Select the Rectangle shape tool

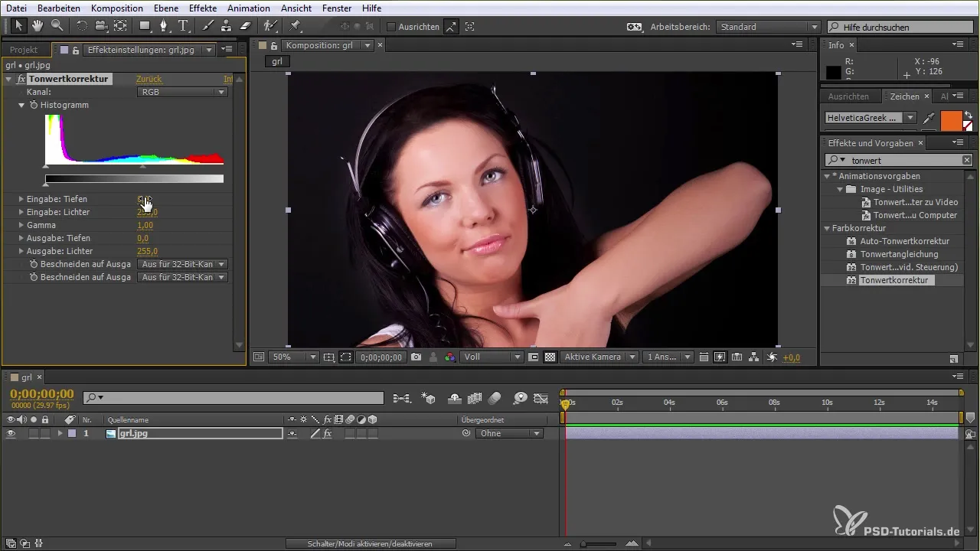coord(145,26)
